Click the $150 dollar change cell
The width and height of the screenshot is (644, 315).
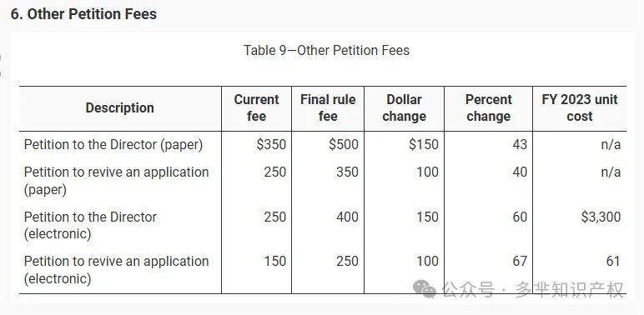[424, 145]
